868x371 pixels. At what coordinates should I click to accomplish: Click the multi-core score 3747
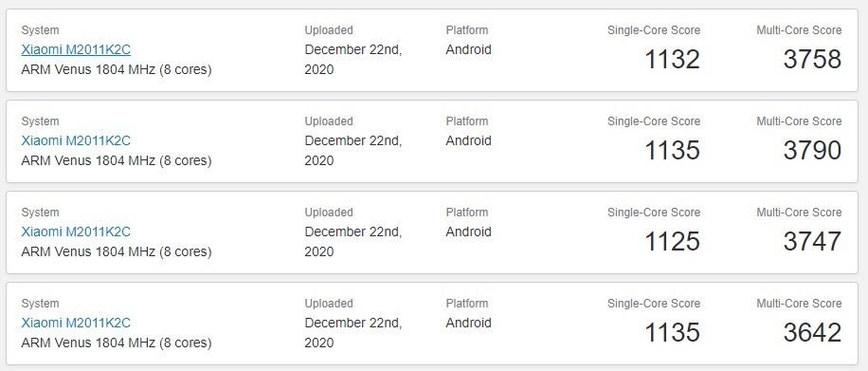point(812,241)
